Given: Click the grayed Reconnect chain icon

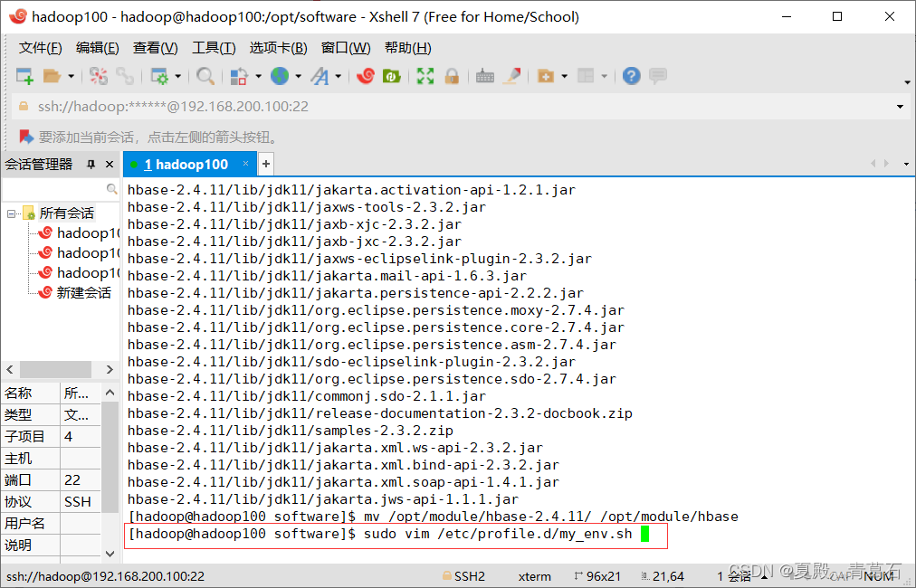Looking at the screenshot, I should coord(124,76).
